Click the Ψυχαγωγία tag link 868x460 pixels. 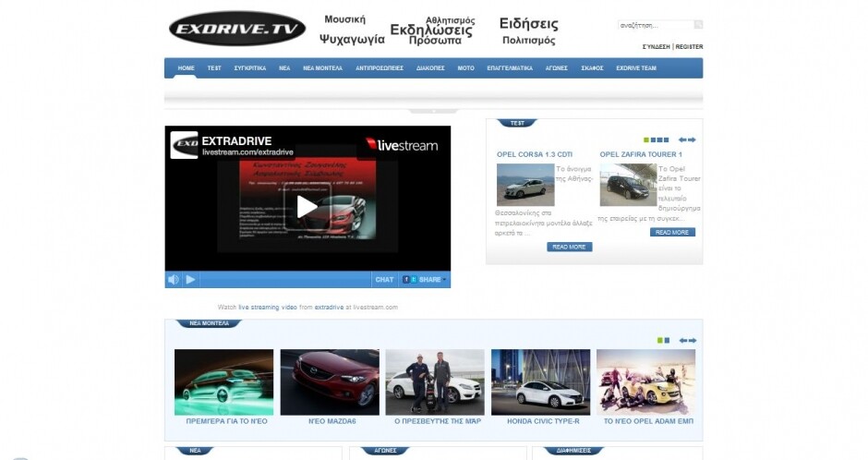point(352,40)
